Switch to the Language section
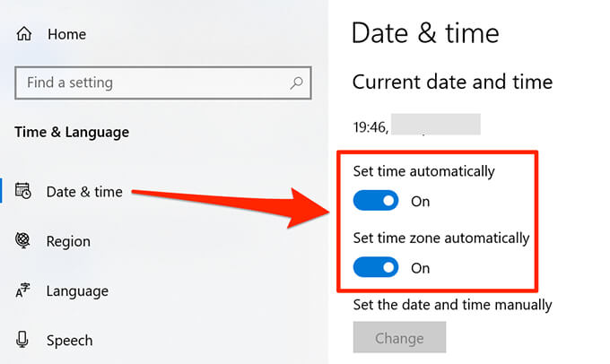610x364 pixels. pyautogui.click(x=77, y=290)
